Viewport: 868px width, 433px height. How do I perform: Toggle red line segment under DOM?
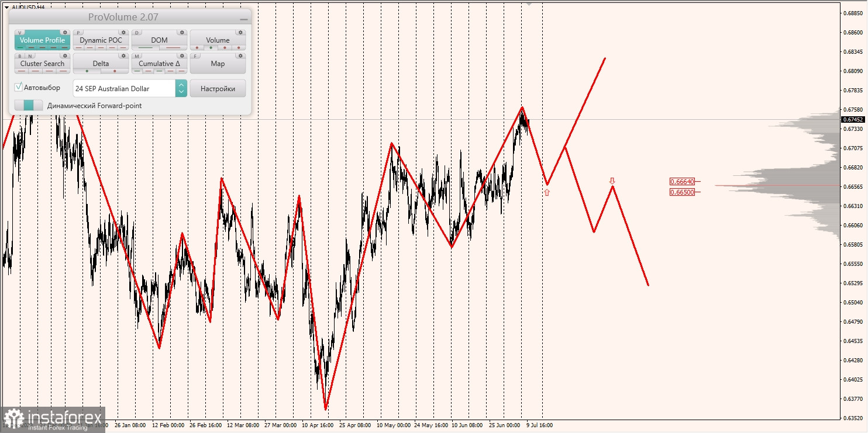(x=173, y=48)
